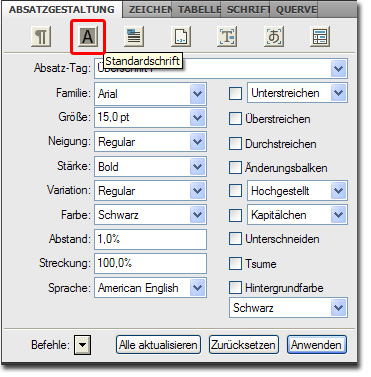Enable the Änderungsbalken checkbox
This screenshot has height=377, width=371.
(235, 168)
